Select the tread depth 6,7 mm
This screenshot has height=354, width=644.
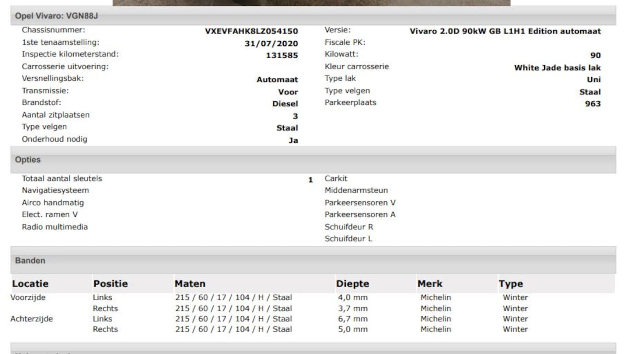tap(353, 319)
